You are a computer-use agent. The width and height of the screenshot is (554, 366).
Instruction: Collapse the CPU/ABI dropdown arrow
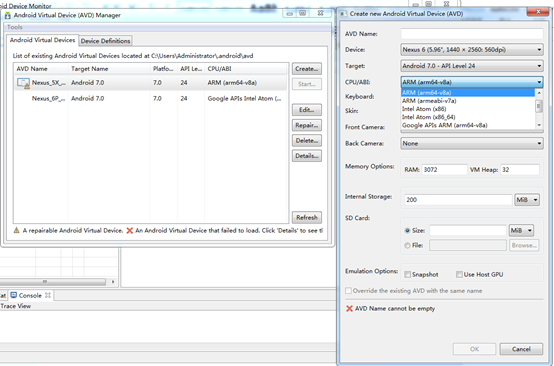(x=539, y=82)
